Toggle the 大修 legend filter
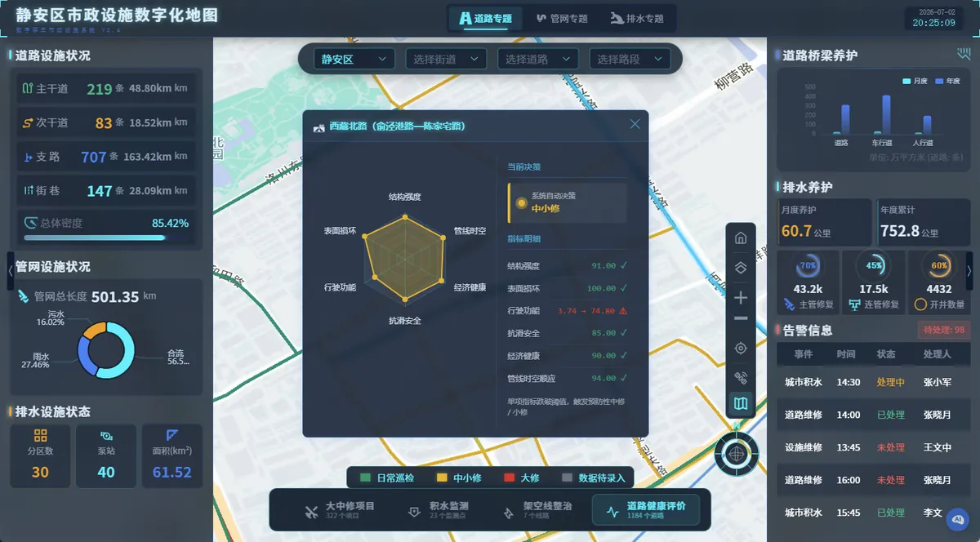The width and height of the screenshot is (980, 542). (x=523, y=478)
